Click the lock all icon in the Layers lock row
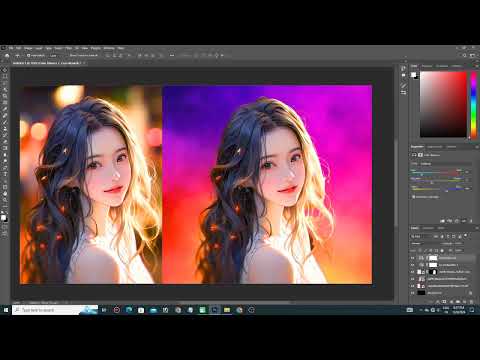This screenshot has height=360, width=480. point(442,250)
